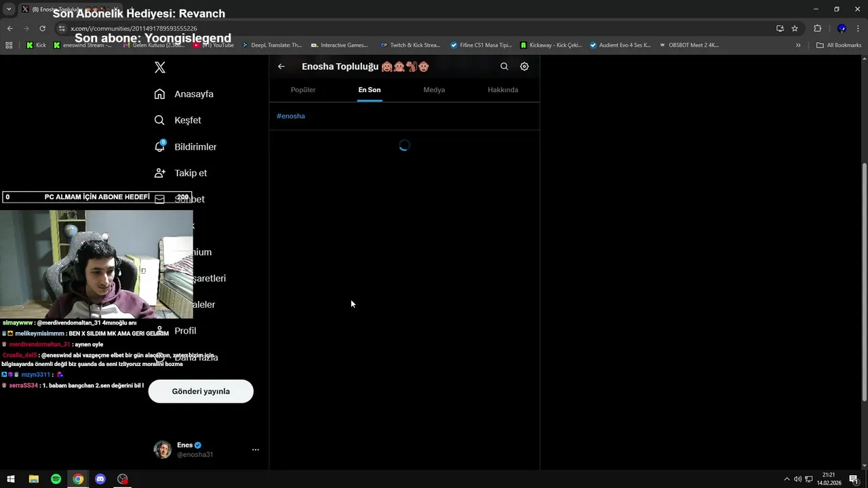The image size is (868, 488).
Task: Select the En Son tab
Action: pyautogui.click(x=370, y=89)
